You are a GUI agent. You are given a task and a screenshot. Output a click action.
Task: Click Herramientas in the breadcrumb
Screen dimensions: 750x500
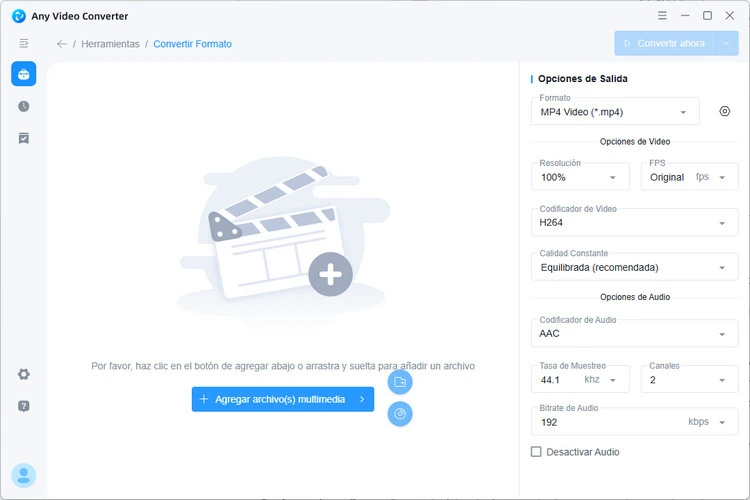tap(110, 44)
